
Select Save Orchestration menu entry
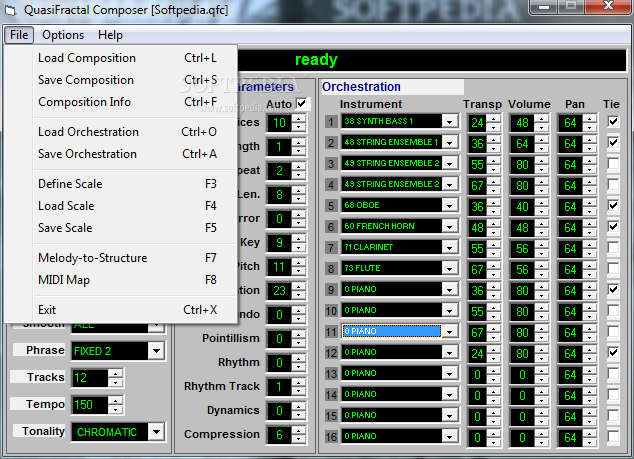click(127, 154)
